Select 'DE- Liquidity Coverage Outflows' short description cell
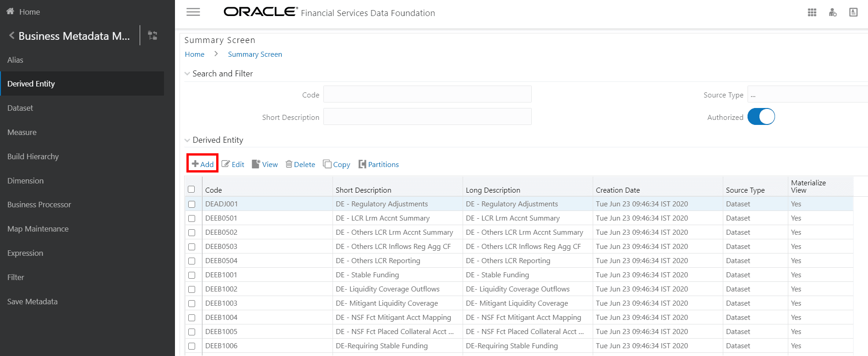 tap(398, 289)
